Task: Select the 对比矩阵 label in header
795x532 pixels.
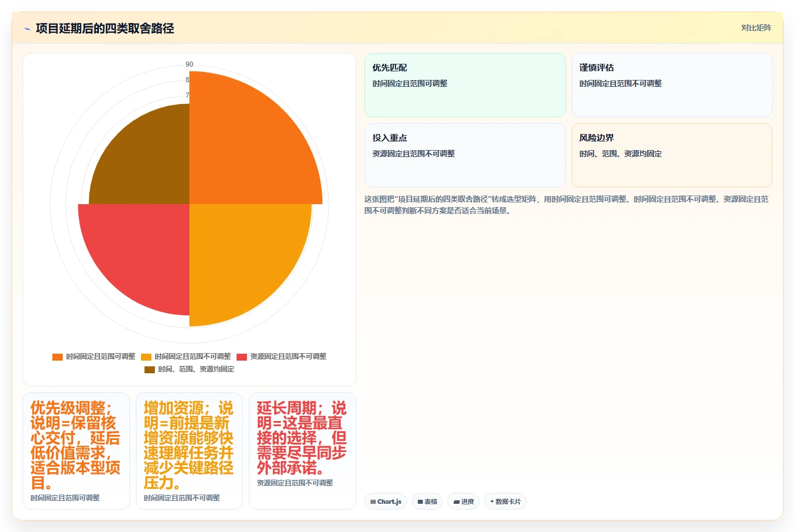Action: tap(756, 28)
